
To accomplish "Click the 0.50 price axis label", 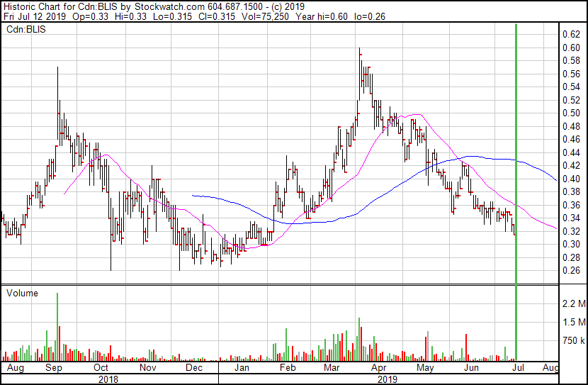I will pos(571,113).
